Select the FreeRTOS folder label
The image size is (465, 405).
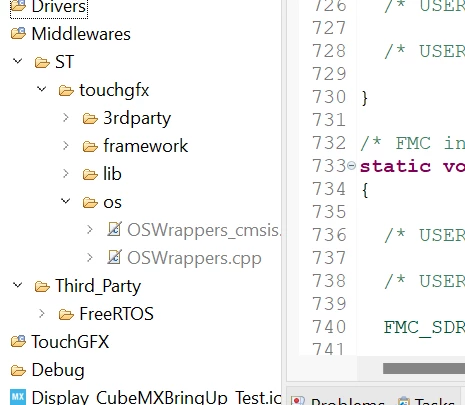pyautogui.click(x=116, y=314)
